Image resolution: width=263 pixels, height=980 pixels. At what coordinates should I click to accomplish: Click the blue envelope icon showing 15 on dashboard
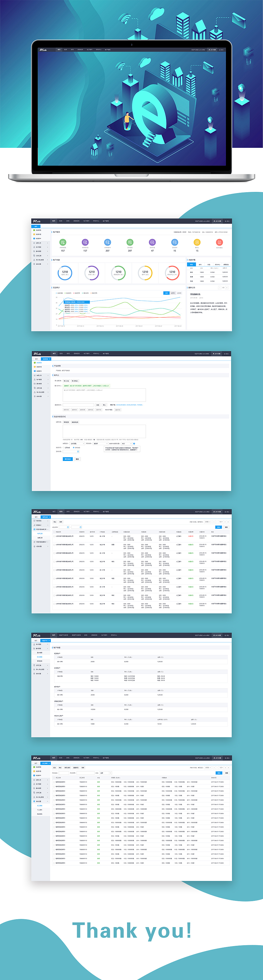pyautogui.click(x=175, y=242)
